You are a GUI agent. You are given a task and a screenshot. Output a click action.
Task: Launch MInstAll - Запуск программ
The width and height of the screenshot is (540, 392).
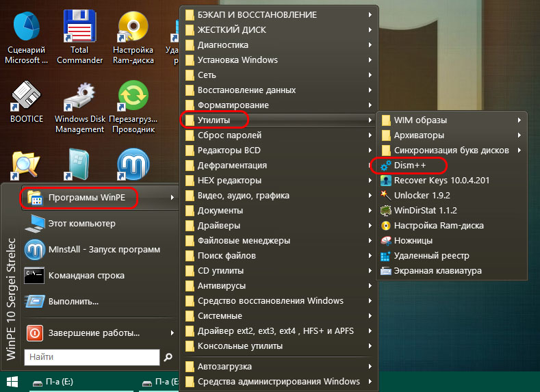pos(100,250)
